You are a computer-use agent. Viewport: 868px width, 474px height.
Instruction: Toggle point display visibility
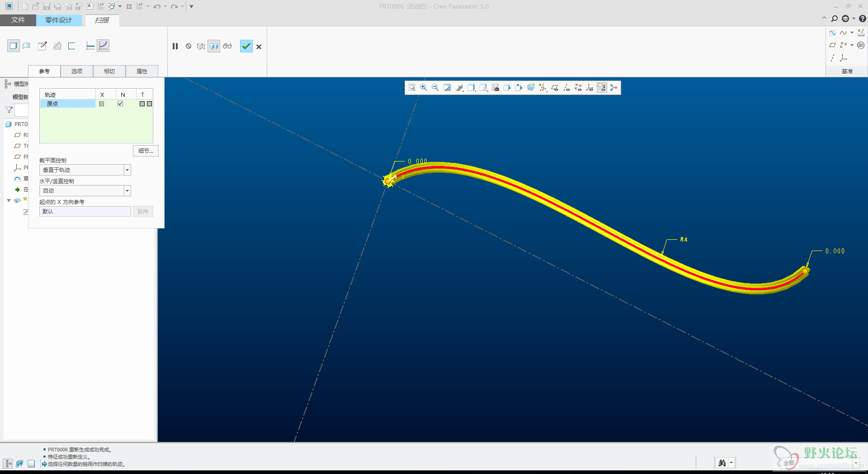click(578, 88)
